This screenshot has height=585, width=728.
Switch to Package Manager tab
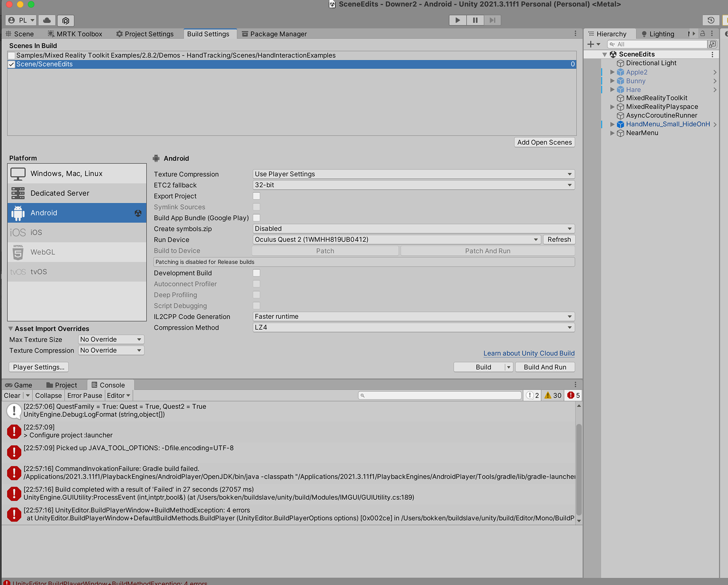click(274, 34)
